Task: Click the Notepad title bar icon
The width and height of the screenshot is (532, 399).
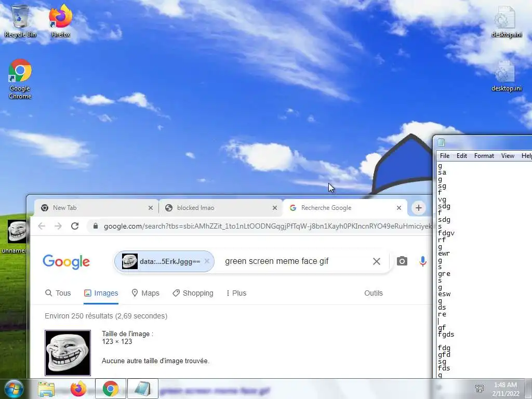Action: coord(442,142)
